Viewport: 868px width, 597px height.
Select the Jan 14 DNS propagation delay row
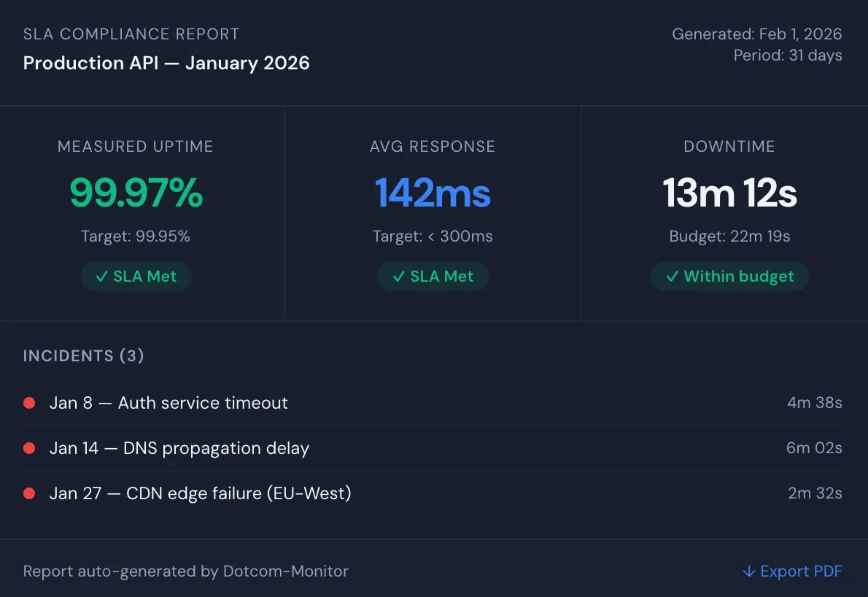(179, 447)
